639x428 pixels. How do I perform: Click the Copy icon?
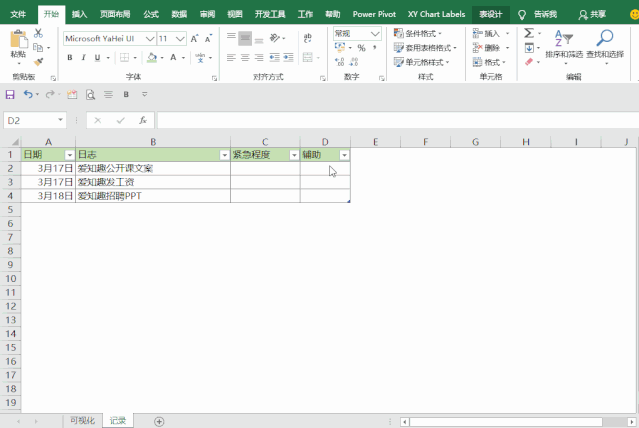click(38, 48)
